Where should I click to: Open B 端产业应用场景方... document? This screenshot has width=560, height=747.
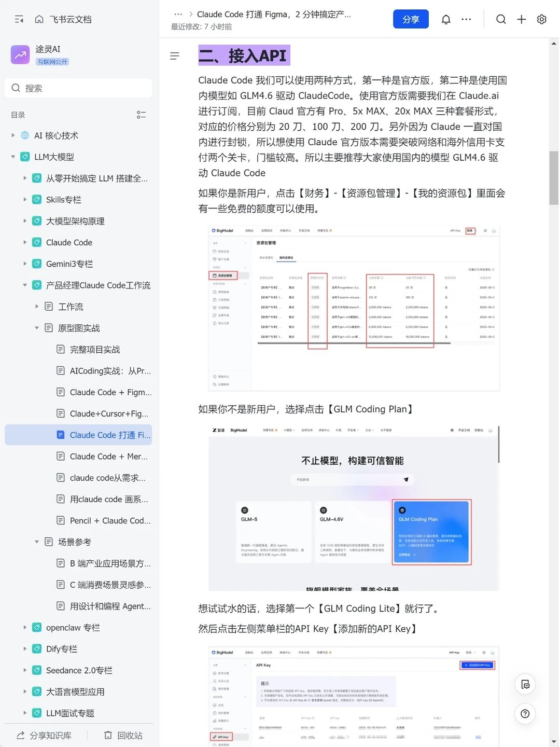tap(78, 563)
